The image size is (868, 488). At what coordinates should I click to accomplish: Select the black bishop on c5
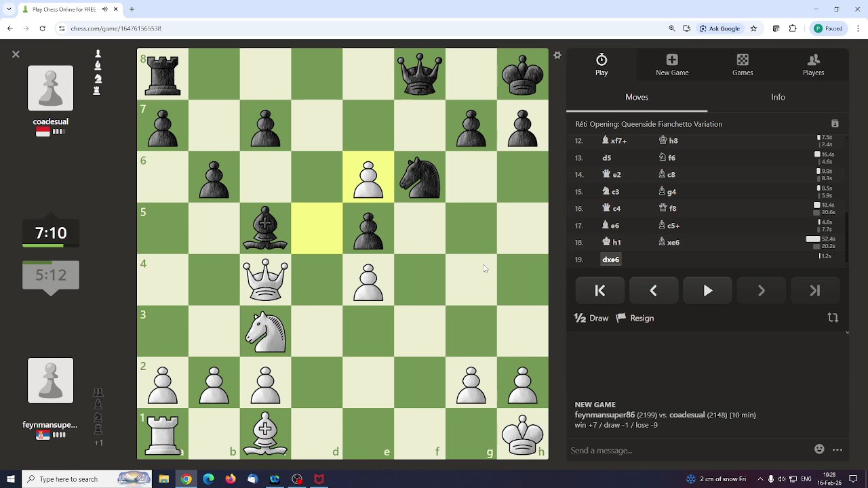(x=265, y=228)
